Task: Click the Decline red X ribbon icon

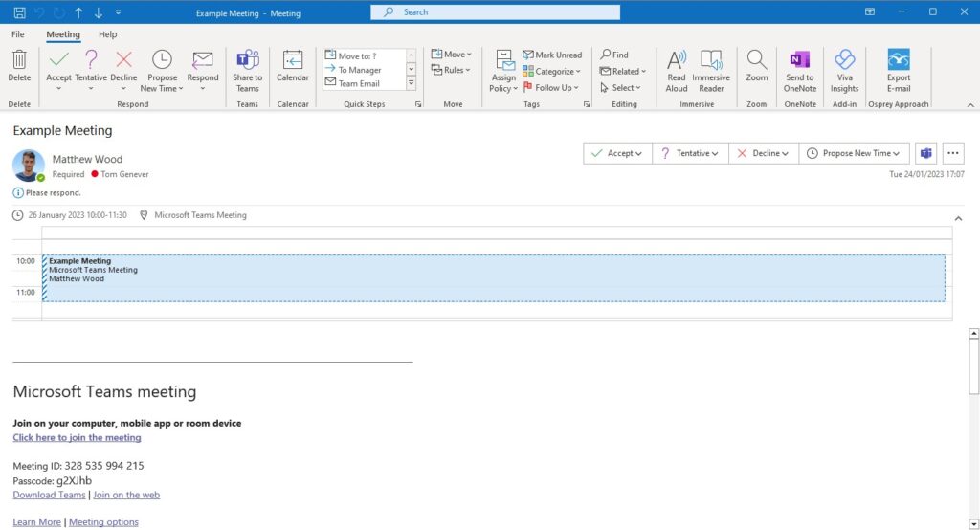Action: [x=123, y=60]
